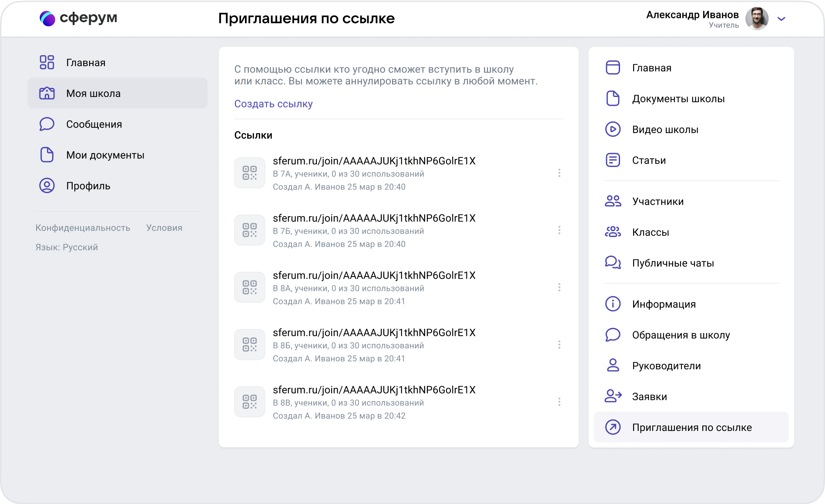Open more options for 8А link

click(x=559, y=287)
